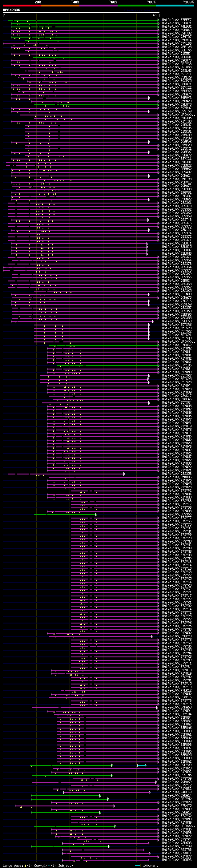Choose UniRef100_Q15CX1 from the list

177,149
